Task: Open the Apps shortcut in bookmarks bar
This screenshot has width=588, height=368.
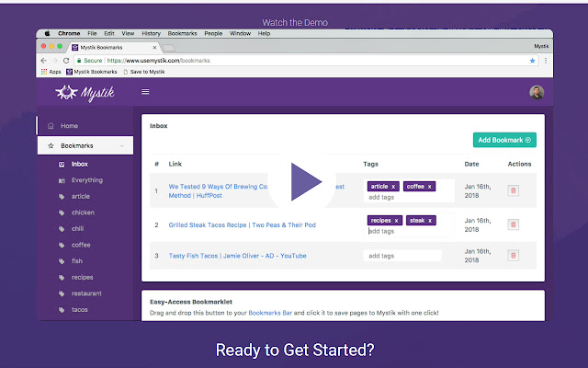Action: click(x=51, y=72)
